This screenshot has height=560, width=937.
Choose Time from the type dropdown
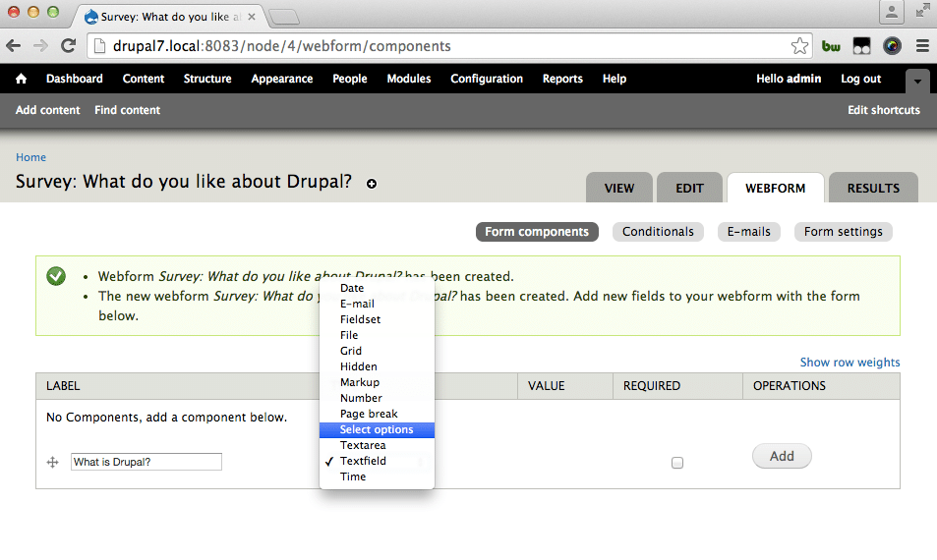(378, 477)
